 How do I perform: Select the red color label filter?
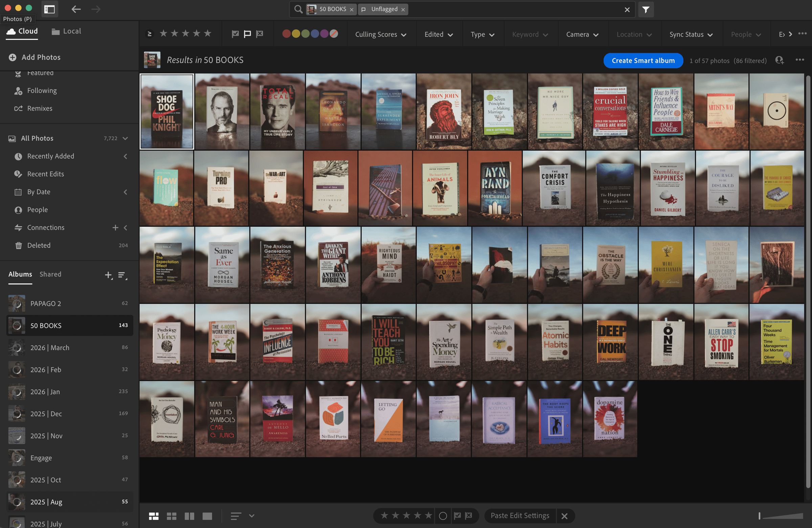pyautogui.click(x=286, y=34)
